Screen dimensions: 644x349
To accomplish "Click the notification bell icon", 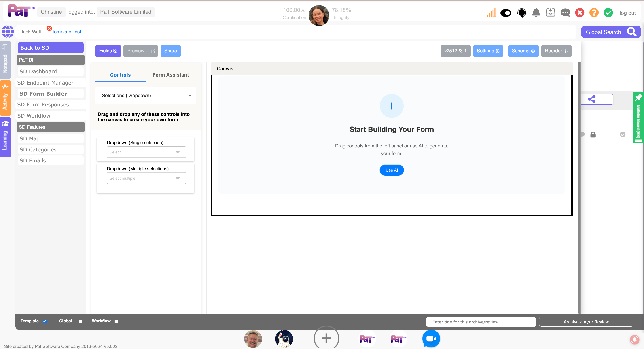I will click(536, 13).
